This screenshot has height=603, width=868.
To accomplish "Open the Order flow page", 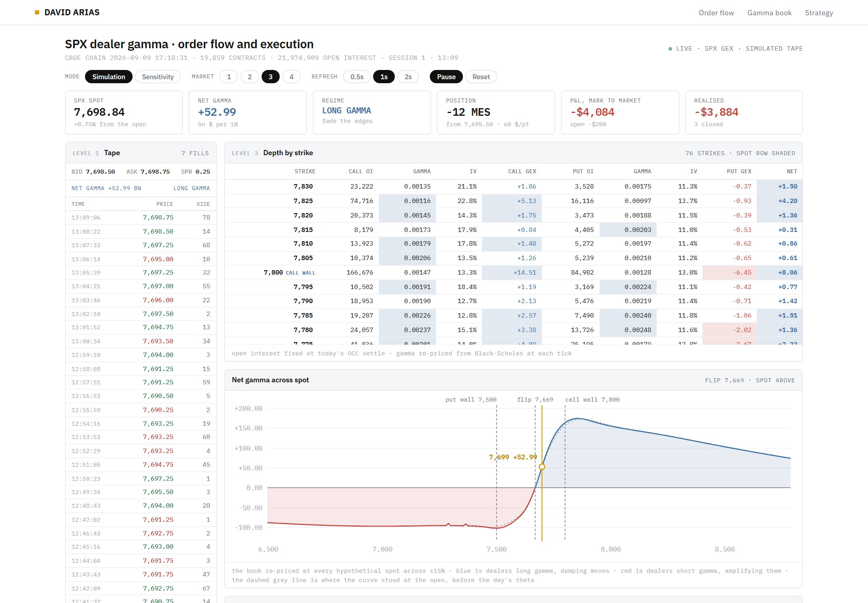I will click(716, 13).
